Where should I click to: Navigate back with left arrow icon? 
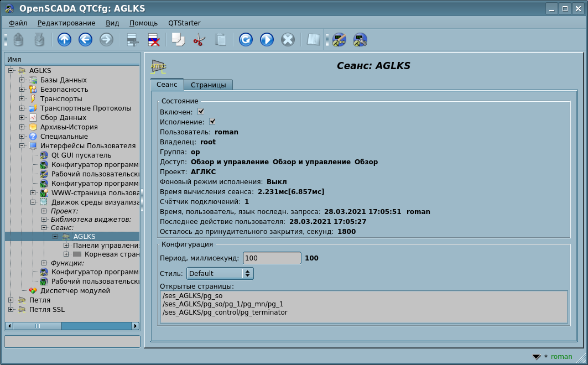[x=85, y=40]
